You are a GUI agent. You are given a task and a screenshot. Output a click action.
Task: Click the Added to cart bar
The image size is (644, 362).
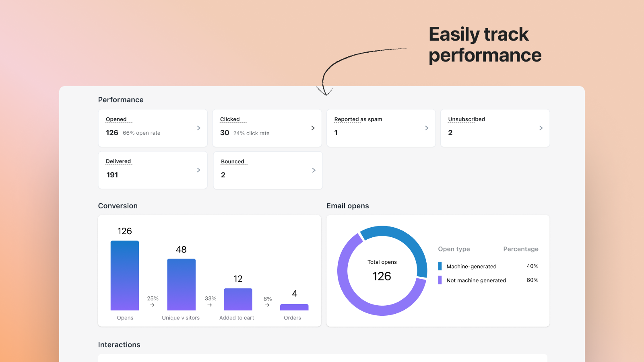pos(238,299)
